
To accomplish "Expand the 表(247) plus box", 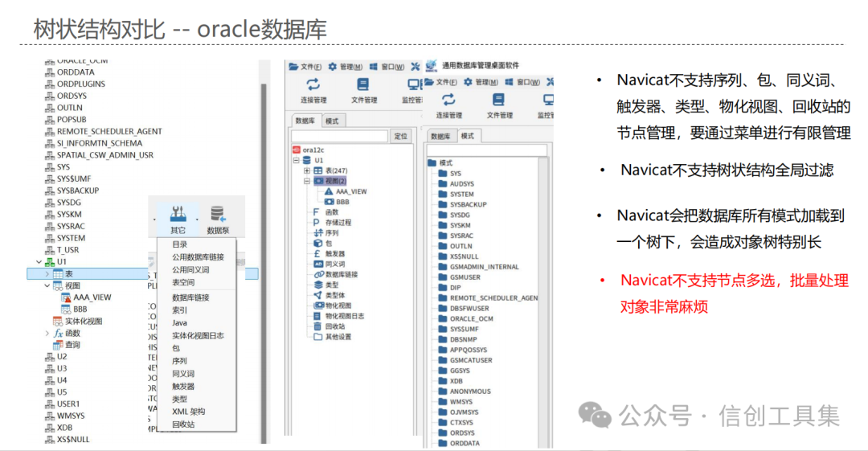I will pyautogui.click(x=307, y=170).
